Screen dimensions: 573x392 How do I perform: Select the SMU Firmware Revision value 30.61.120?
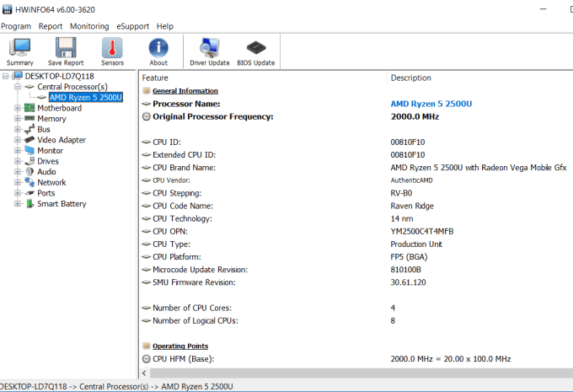[408, 282]
